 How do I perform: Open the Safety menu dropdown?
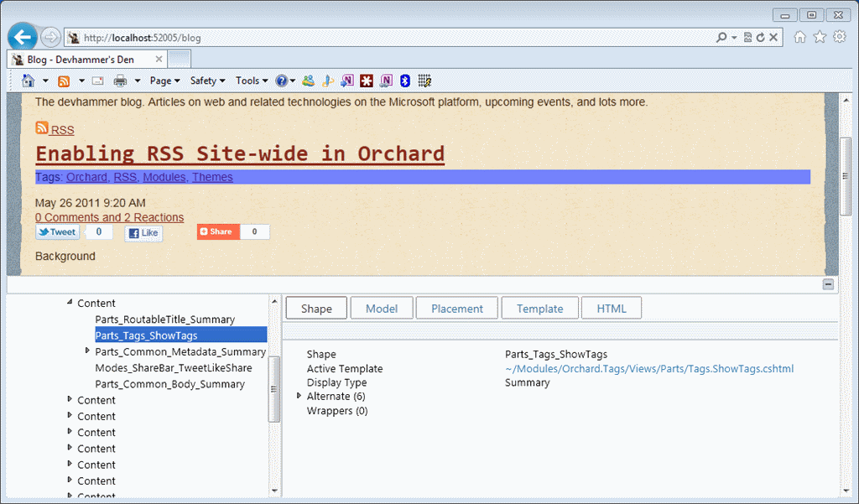(x=208, y=81)
